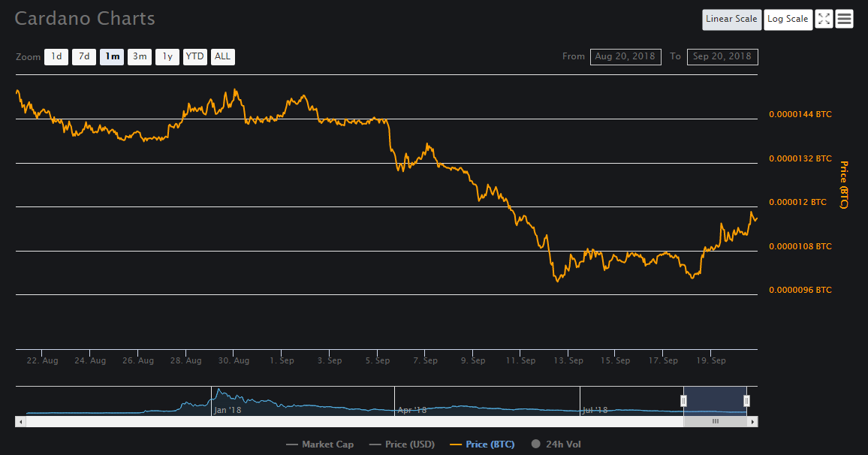Click the 0.0000132 BTC axis label

click(x=800, y=159)
